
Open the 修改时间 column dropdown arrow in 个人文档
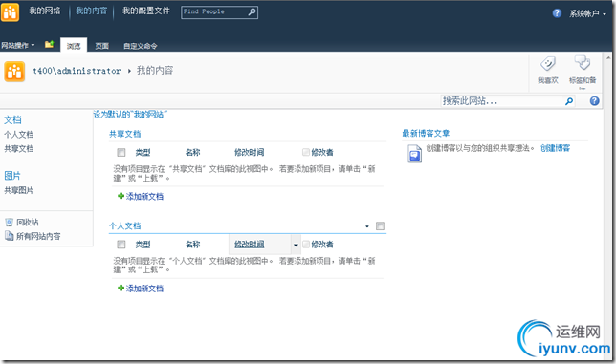296,245
